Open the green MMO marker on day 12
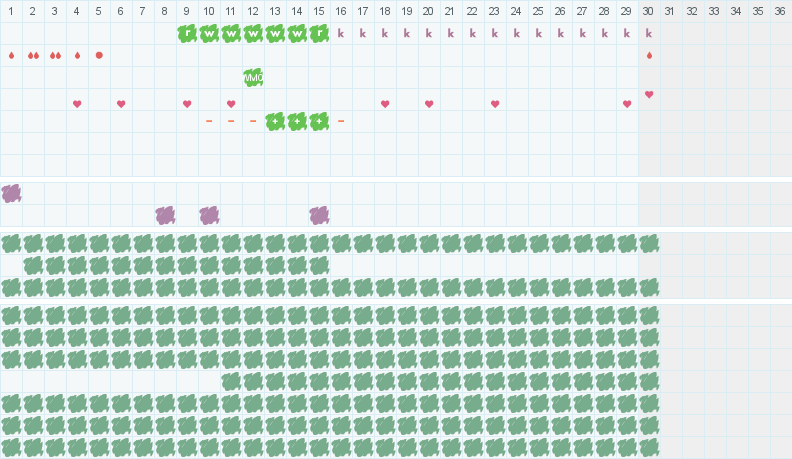The height and width of the screenshot is (459, 792). 253,77
